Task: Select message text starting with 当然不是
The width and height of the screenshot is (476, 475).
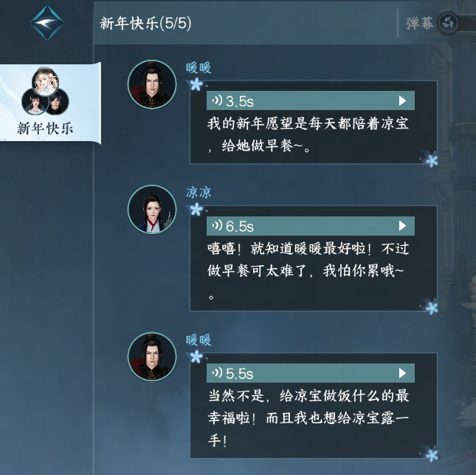Action: 308,418
